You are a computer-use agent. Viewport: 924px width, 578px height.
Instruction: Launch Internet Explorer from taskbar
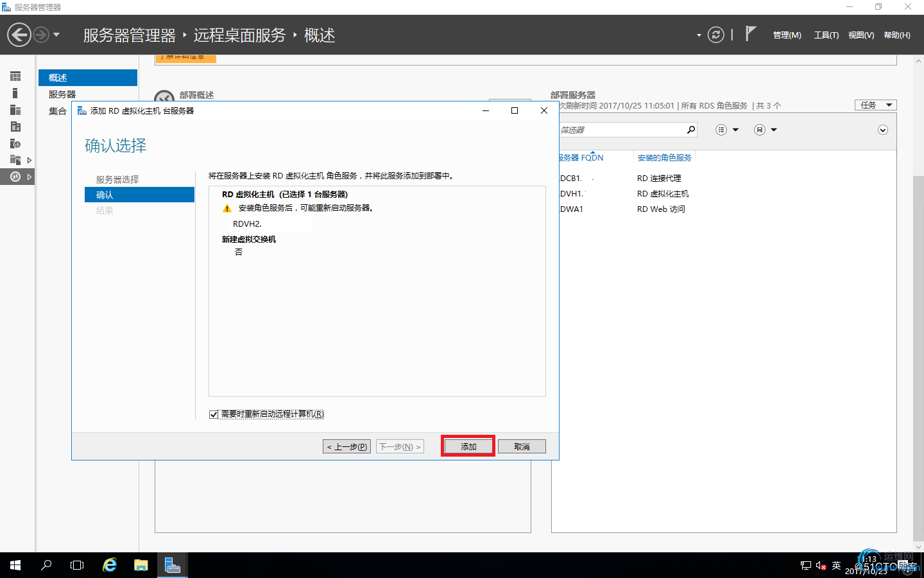110,565
